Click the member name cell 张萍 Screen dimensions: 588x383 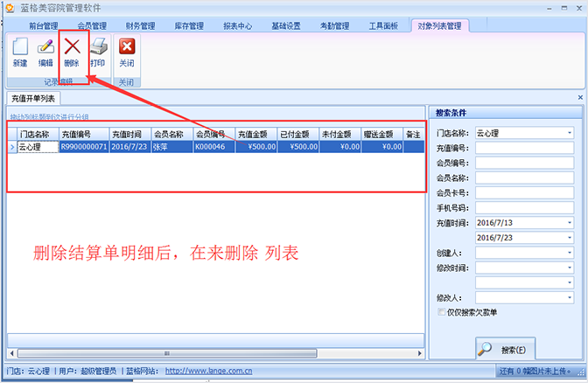172,147
